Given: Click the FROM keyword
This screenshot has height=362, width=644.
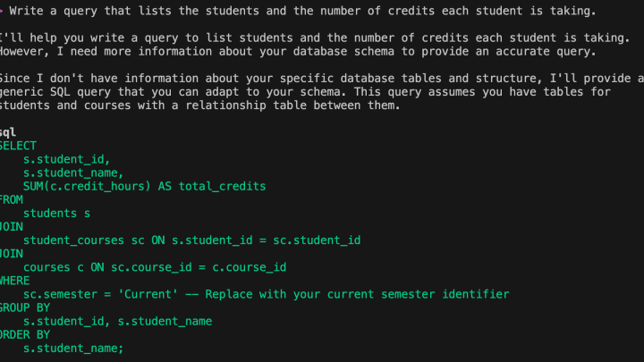Looking at the screenshot, I should point(12,200).
